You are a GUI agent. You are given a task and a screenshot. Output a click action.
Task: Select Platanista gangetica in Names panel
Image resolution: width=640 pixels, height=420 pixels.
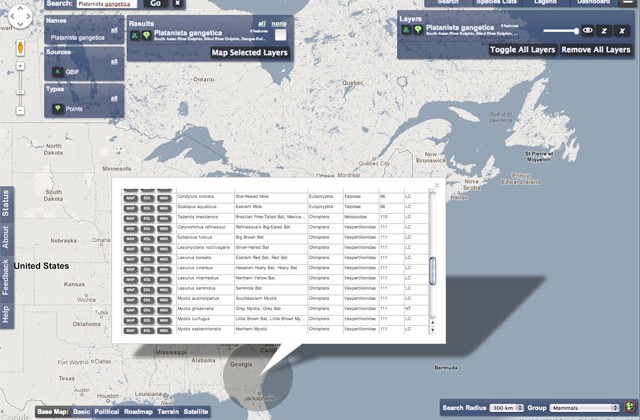[x=78, y=38]
